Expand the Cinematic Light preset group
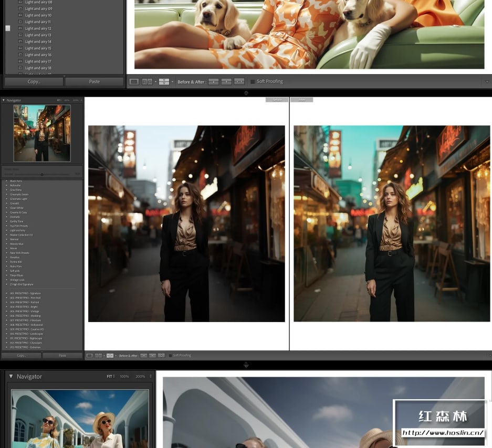The height and width of the screenshot is (448, 492). coord(7,199)
